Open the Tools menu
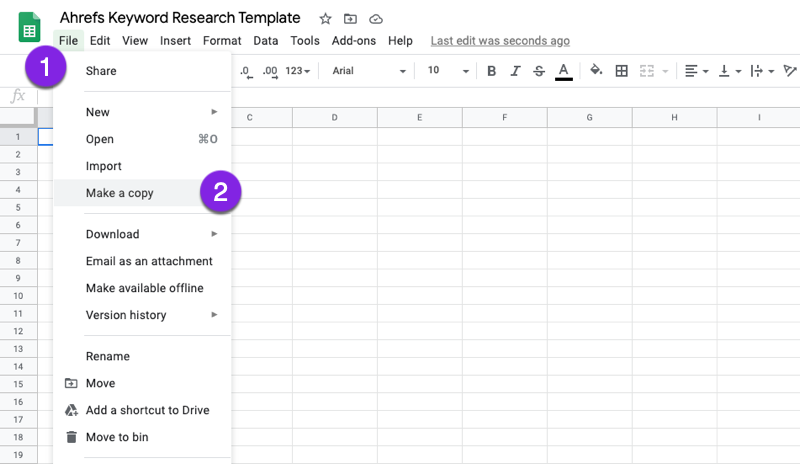 pyautogui.click(x=305, y=41)
